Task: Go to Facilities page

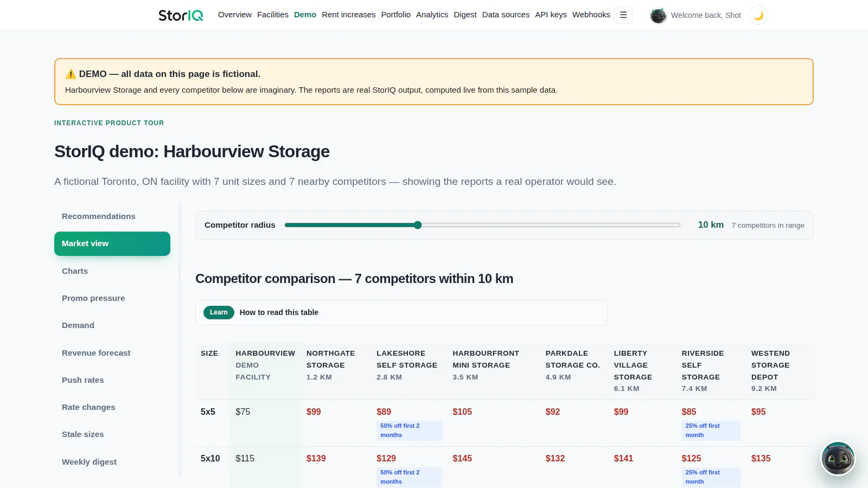Action: pos(273,15)
